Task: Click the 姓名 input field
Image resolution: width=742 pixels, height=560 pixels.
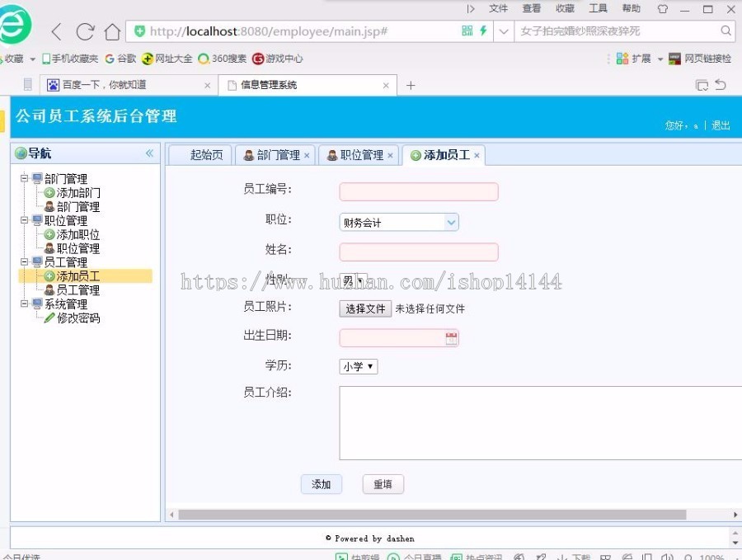Action: [419, 252]
